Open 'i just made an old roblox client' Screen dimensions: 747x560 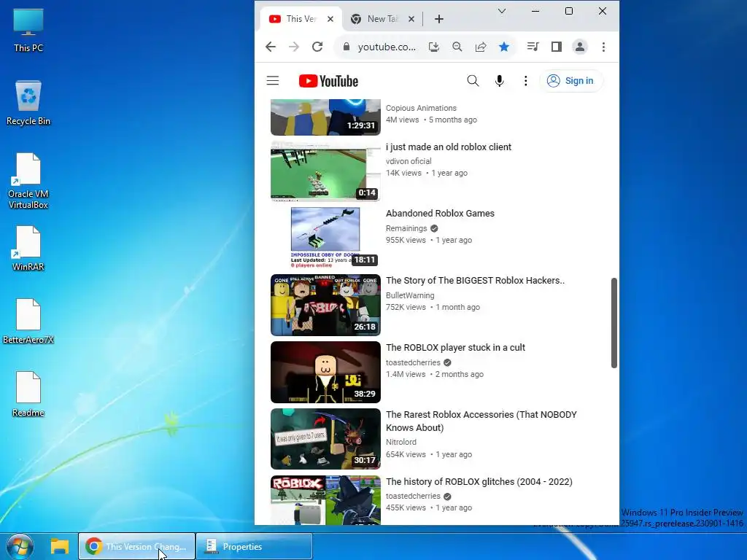click(x=449, y=147)
